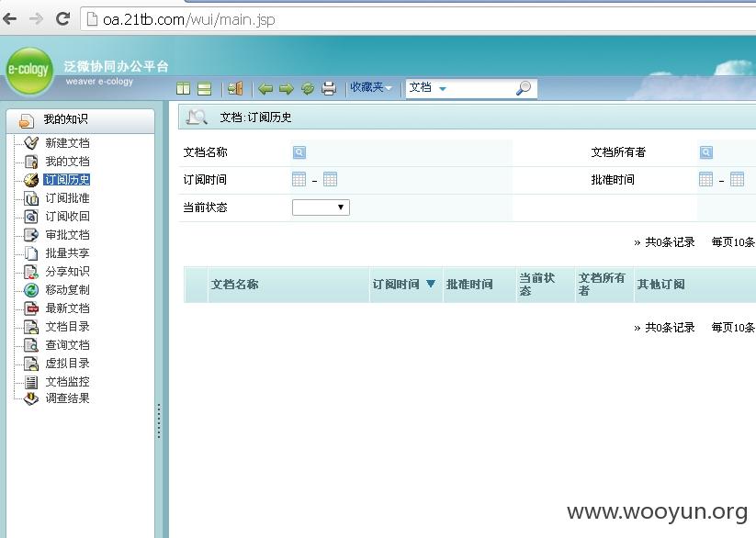This screenshot has width=756, height=538.
Task: Click the 文档名称 browse lookup icon
Action: pyautogui.click(x=299, y=152)
